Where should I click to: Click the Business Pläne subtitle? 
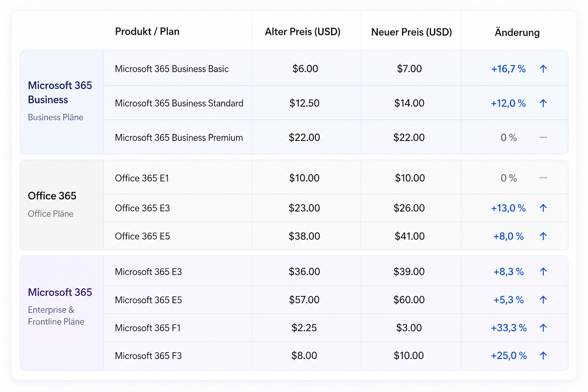(56, 117)
